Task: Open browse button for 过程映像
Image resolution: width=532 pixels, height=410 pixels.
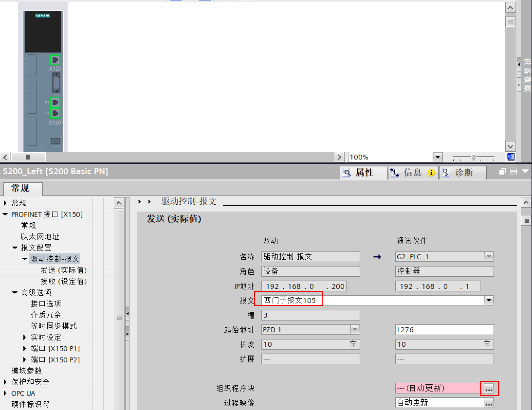Action: 489,403
